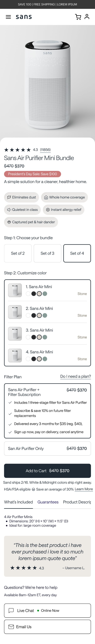Click the Live Chat speech bubble icon
This screenshot has width=95, height=644.
(11, 610)
